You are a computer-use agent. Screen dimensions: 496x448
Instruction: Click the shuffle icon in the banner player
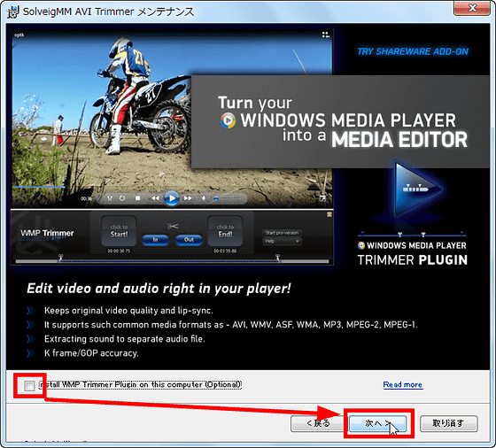(110, 198)
